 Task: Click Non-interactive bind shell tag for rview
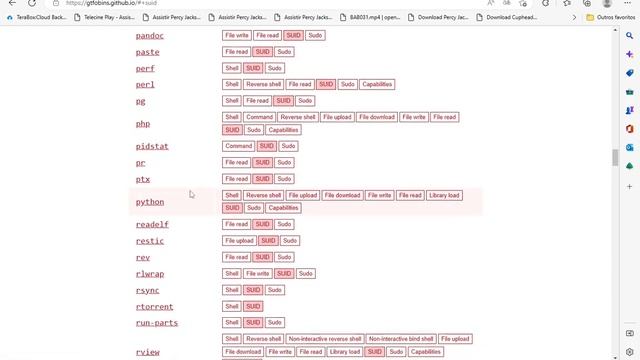401,339
